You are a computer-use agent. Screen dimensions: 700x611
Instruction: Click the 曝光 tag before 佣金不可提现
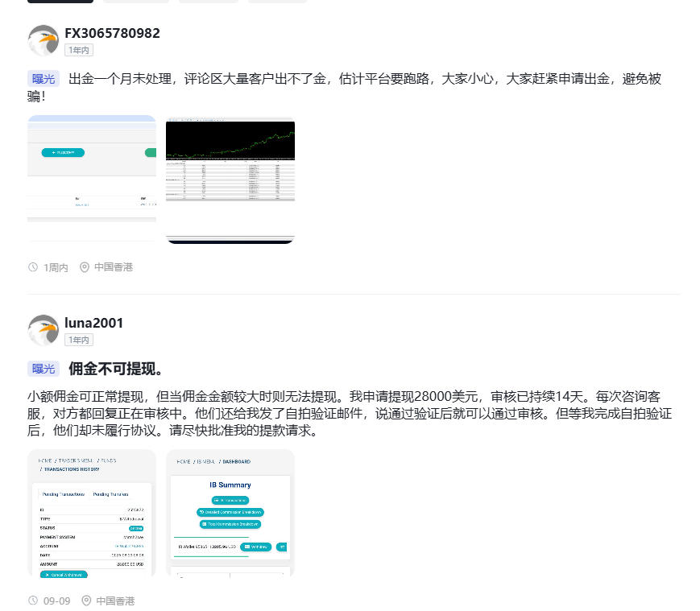(43, 369)
